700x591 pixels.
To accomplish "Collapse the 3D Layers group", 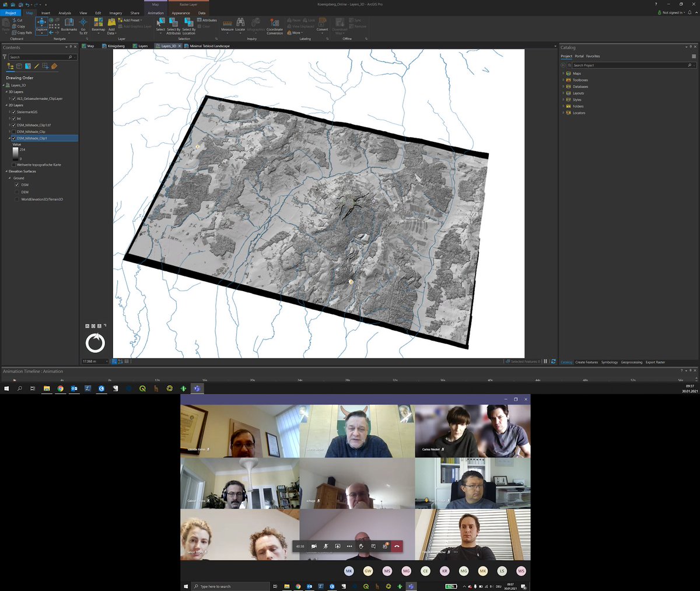I will pyautogui.click(x=6, y=92).
